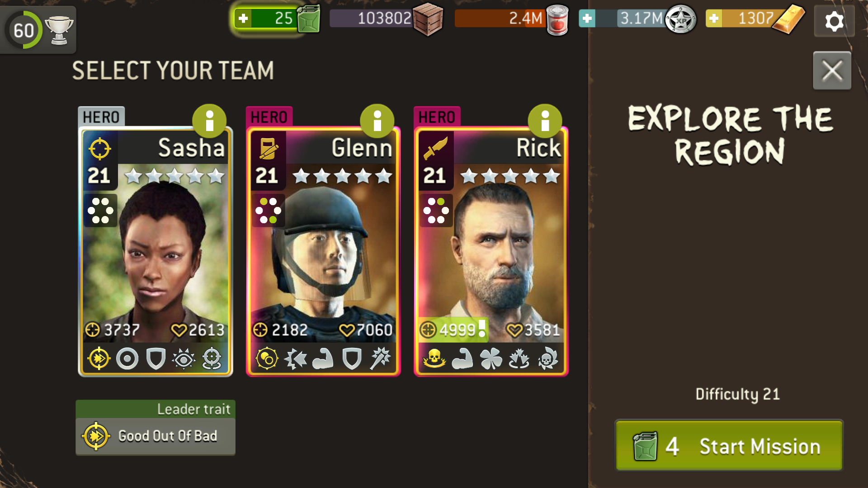Tap the info icon on Sasha's card
The width and height of the screenshot is (868, 488).
coord(209,121)
